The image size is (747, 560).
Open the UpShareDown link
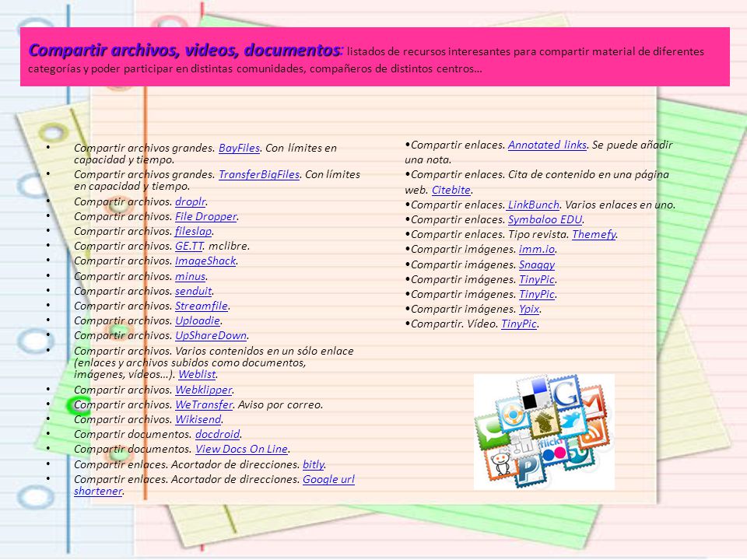211,335
